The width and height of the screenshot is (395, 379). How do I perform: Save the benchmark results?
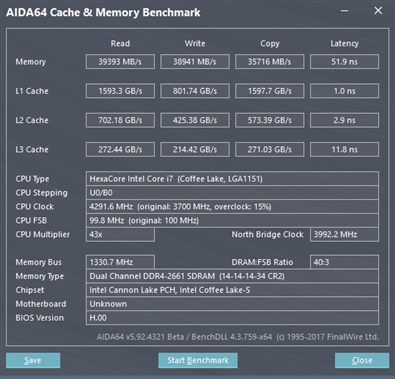click(33, 360)
